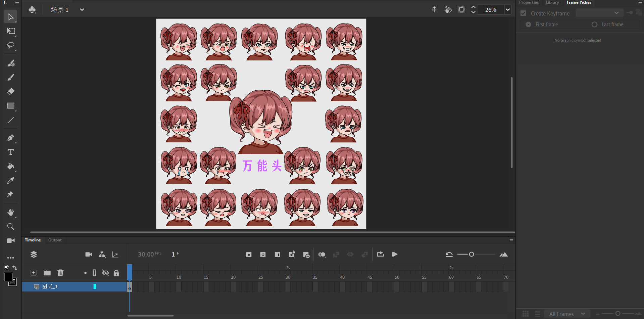This screenshot has width=644, height=319.
Task: Add a new layer in timeline
Action: click(x=34, y=273)
